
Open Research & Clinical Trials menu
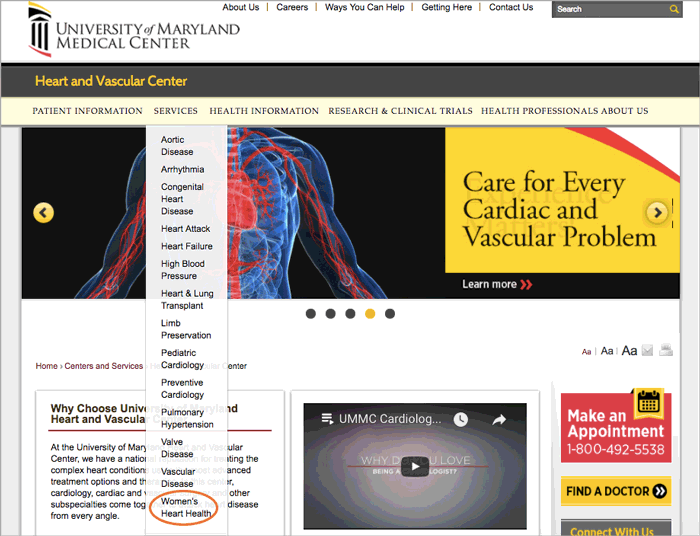400,111
